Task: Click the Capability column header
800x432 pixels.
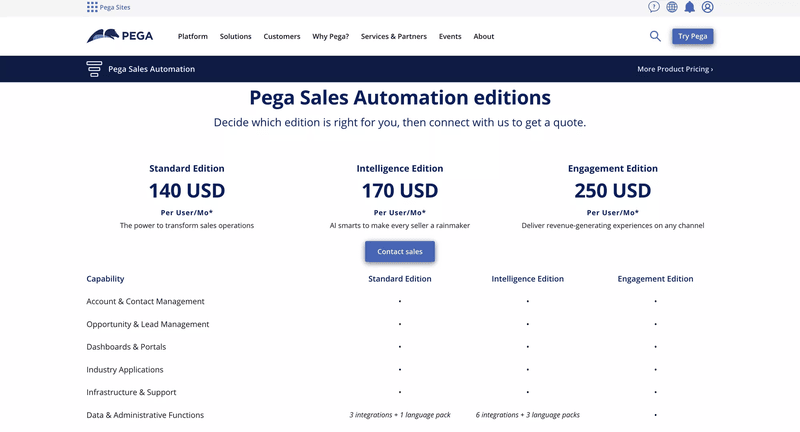Action: [105, 278]
